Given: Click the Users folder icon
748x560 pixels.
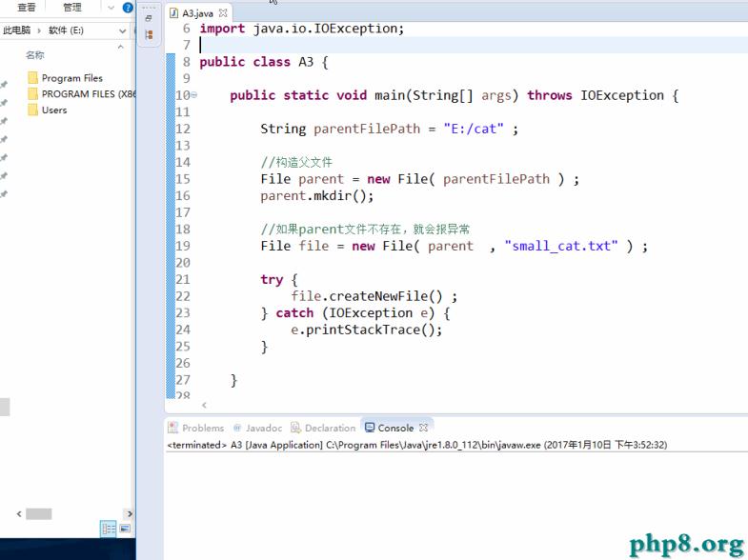Looking at the screenshot, I should (33, 110).
